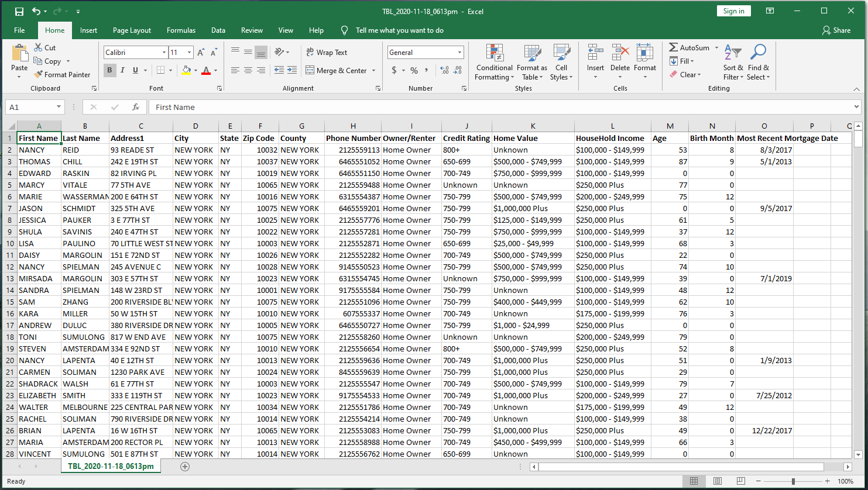
Task: Switch to the Page Layout tab
Action: click(132, 30)
